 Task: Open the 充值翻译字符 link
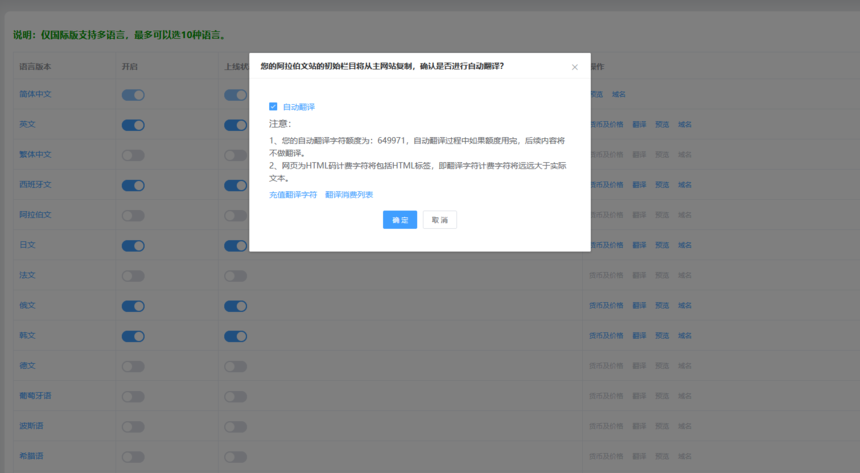click(x=293, y=195)
